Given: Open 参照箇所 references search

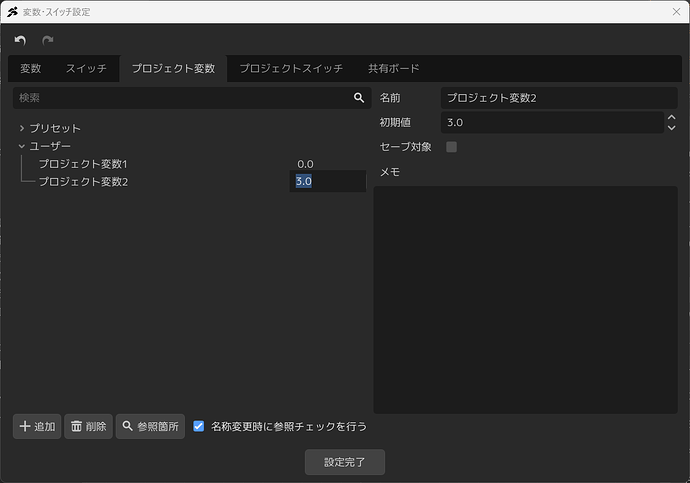Looking at the screenshot, I should 150,426.
